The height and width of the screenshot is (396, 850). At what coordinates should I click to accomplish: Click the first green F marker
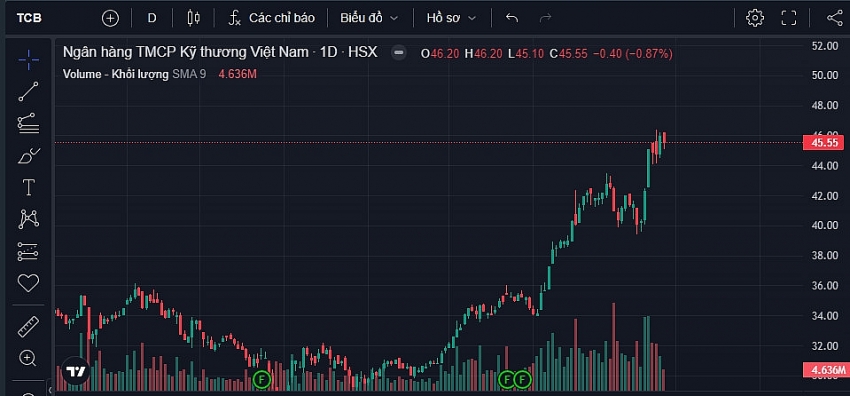click(262, 380)
